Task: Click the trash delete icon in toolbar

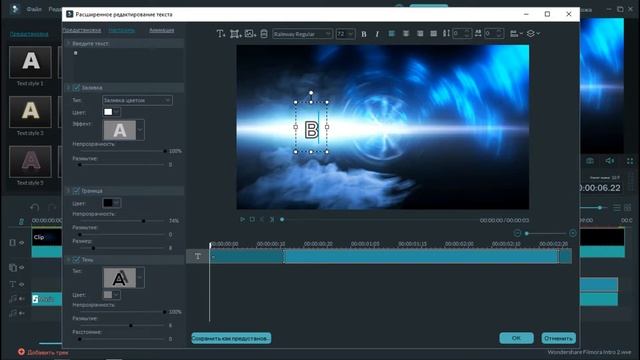Action: [x=264, y=34]
